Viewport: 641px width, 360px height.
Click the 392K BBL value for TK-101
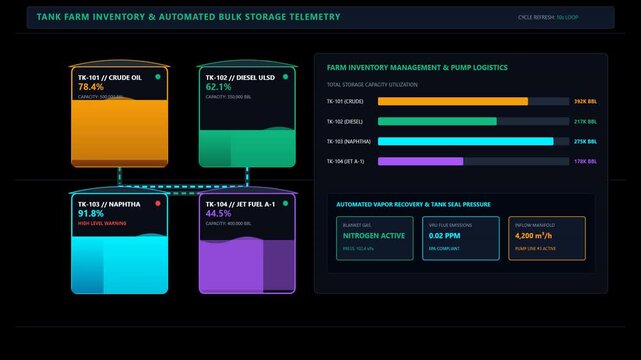tap(585, 101)
